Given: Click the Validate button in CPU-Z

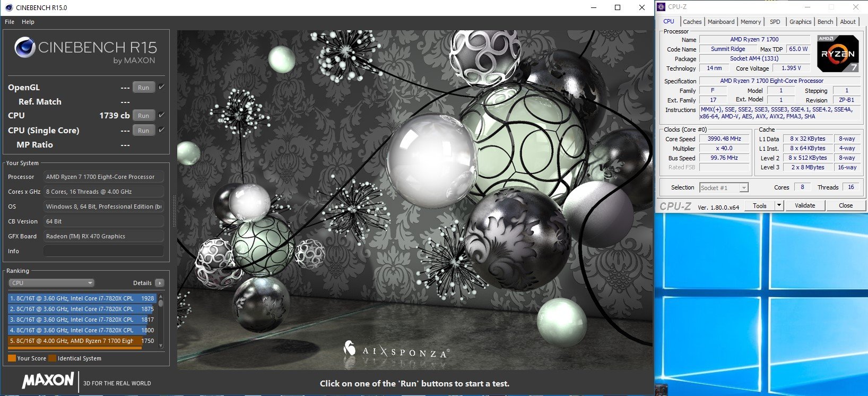Looking at the screenshot, I should coord(805,205).
